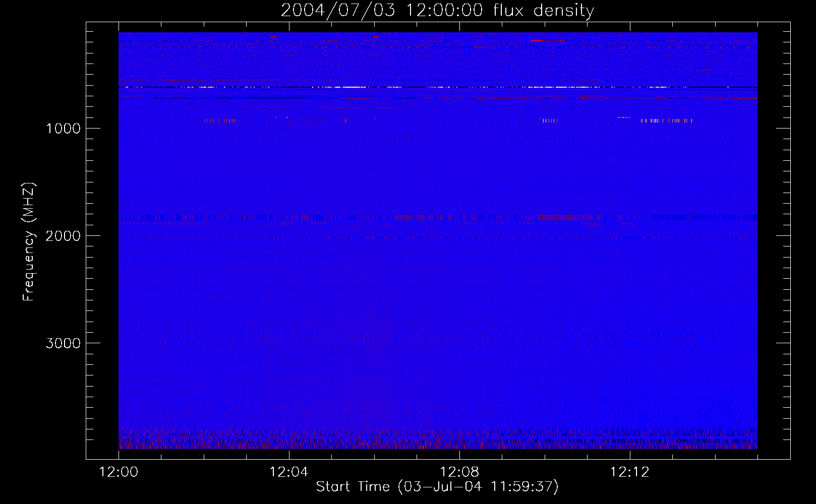816x504 pixels.
Task: Click the 12:00 time tick label
Action: point(119,472)
